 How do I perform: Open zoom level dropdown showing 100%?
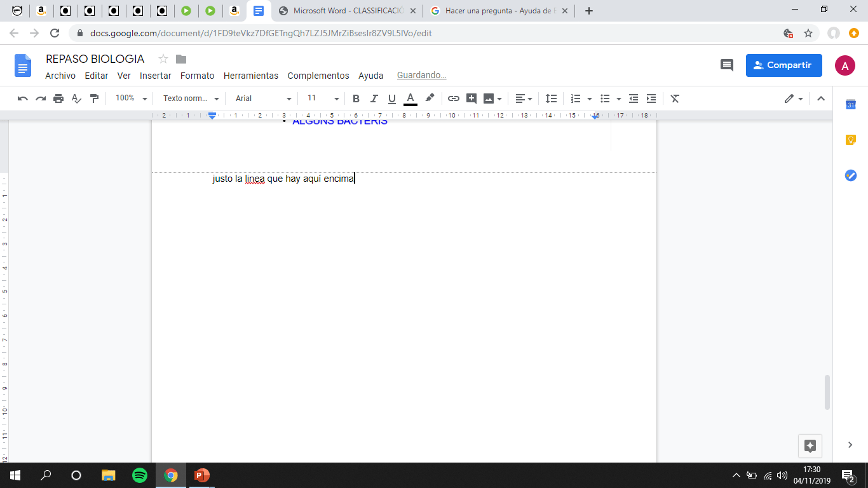point(131,98)
